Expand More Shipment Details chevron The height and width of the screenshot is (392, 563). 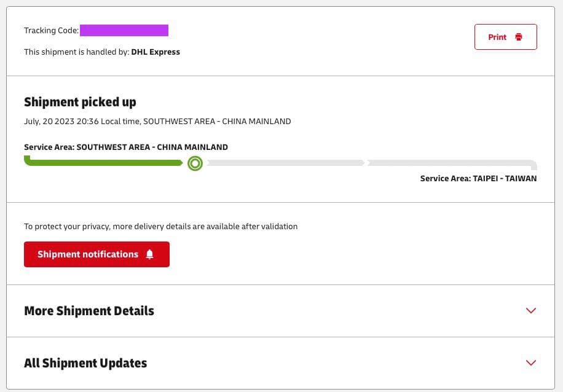coord(531,310)
